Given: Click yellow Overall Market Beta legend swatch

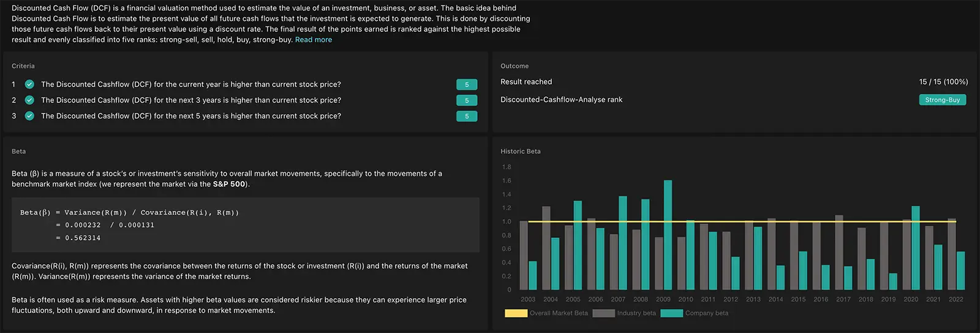Looking at the screenshot, I should pos(516,313).
